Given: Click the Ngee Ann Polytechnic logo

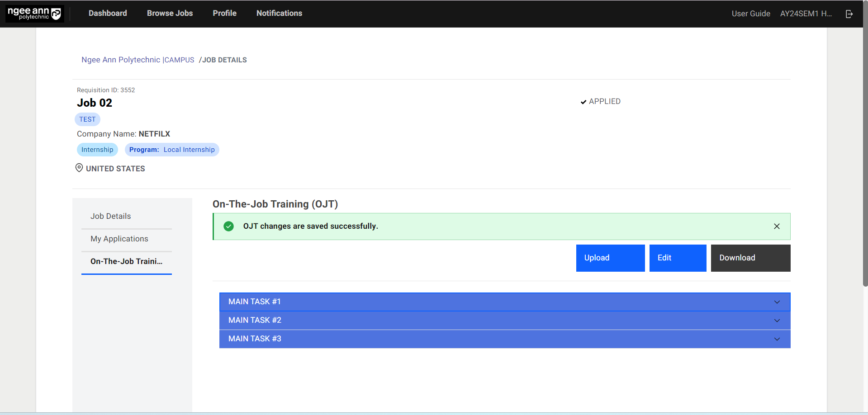Looking at the screenshot, I should 34,14.
